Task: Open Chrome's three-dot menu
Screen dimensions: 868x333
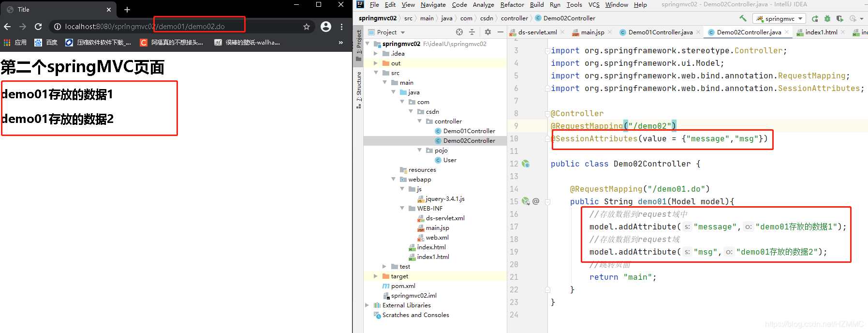Action: click(x=341, y=27)
